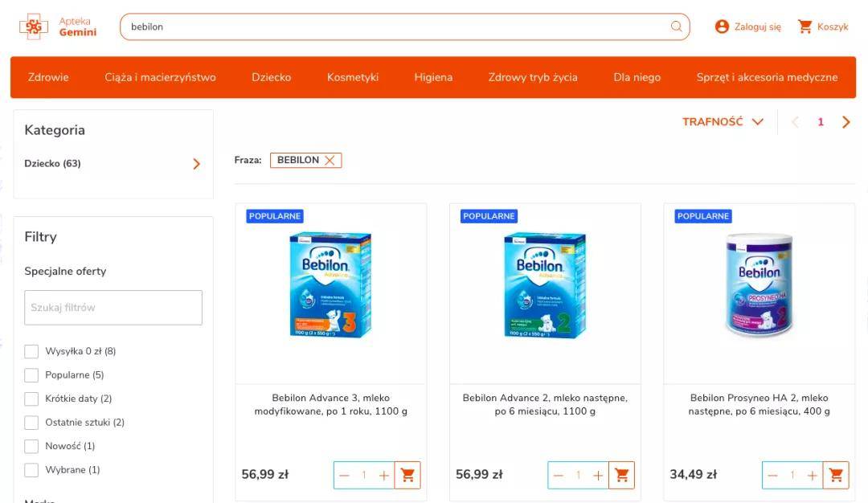The height and width of the screenshot is (503, 868).
Task: Decrease quantity of Bebilon Prosyneo HA 2
Action: point(773,476)
